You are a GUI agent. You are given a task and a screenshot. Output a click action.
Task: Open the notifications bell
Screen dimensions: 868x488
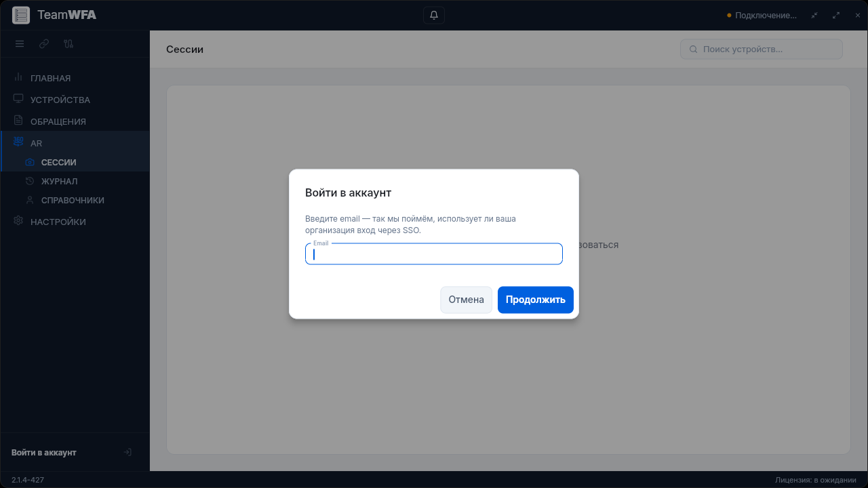(x=434, y=15)
